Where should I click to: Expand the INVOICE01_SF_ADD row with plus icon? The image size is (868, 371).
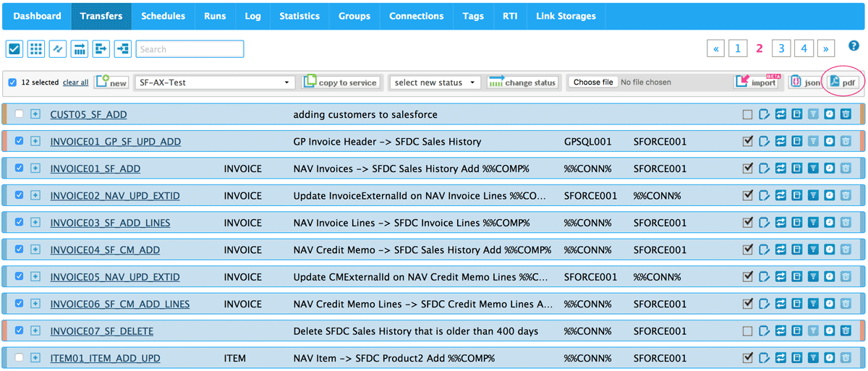[35, 169]
